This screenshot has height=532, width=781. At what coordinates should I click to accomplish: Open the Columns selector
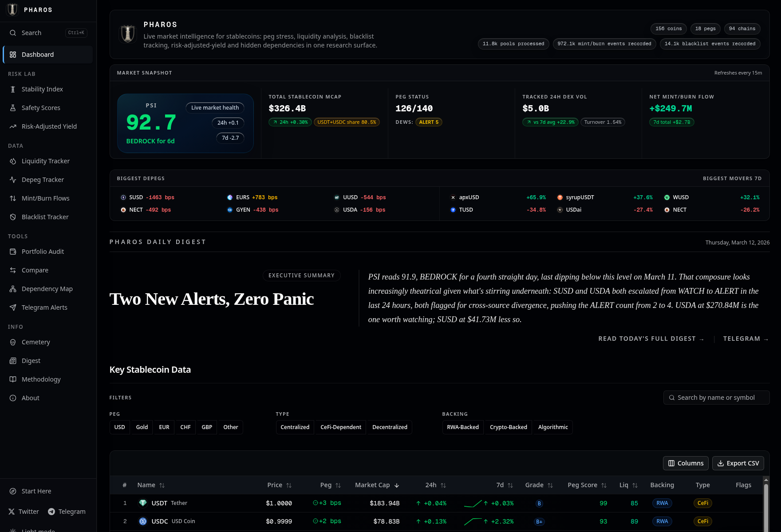point(686,463)
